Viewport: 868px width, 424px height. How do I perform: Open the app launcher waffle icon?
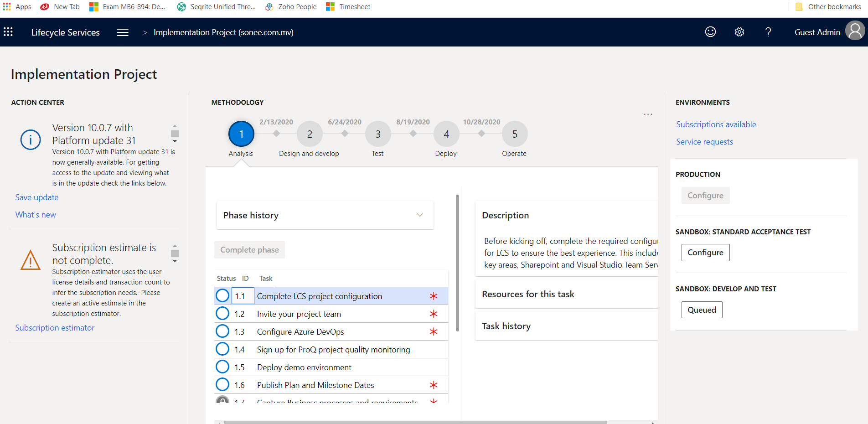(x=8, y=32)
